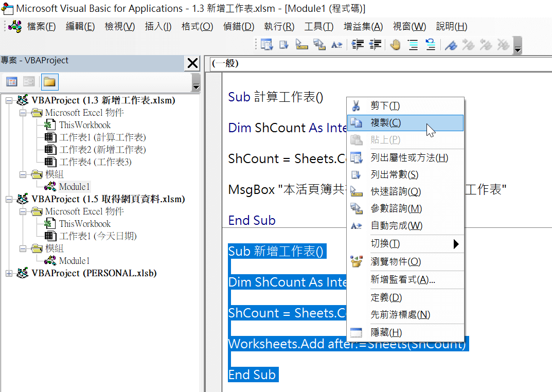The height and width of the screenshot is (392, 552).
Task: Open the 編輯(E) menu
Action: tap(80, 26)
